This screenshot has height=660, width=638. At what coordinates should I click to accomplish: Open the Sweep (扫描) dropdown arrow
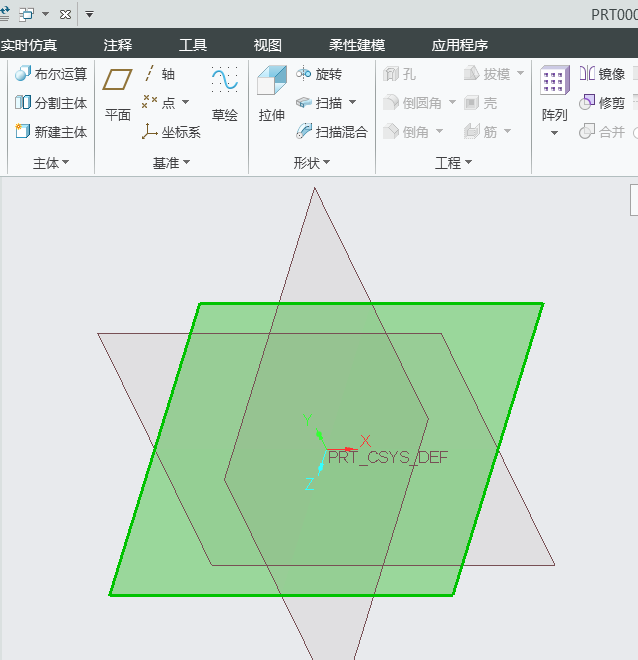coord(352,103)
